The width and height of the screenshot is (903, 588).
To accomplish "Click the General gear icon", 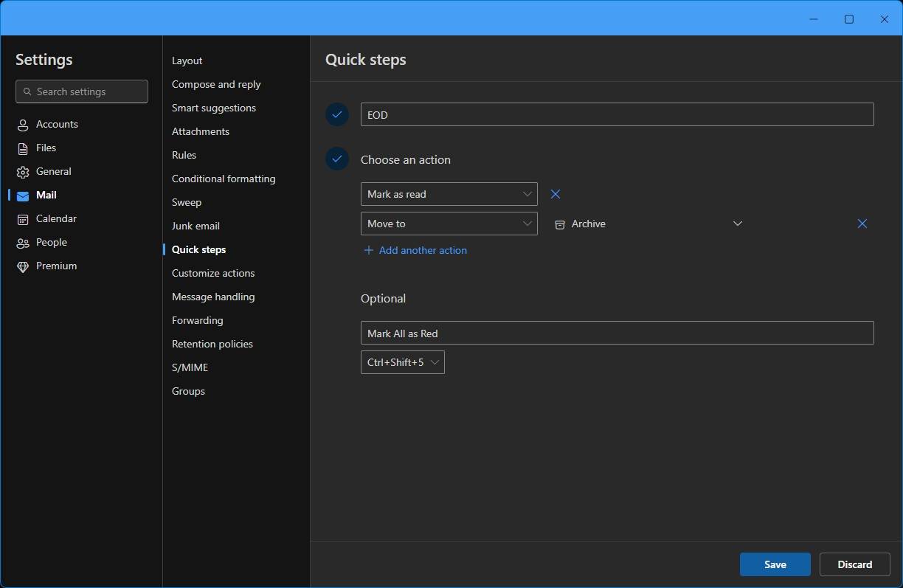I will [x=23, y=172].
